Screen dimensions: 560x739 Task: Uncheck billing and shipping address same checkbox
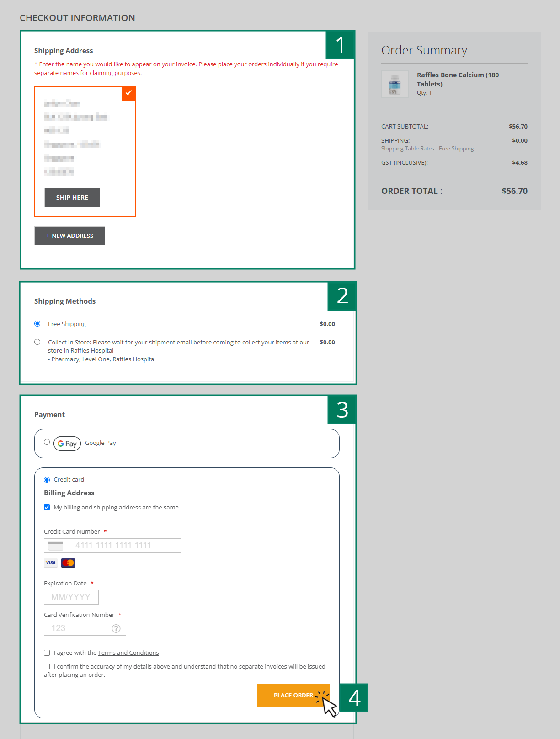pos(47,508)
